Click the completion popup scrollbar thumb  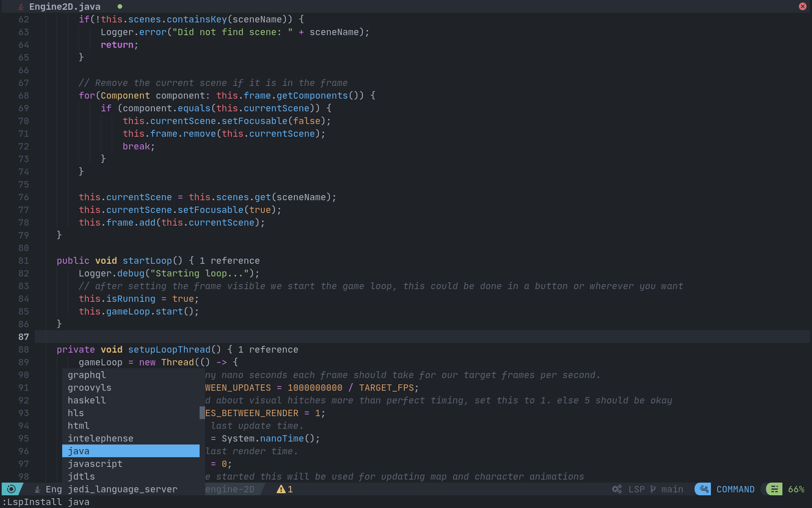[202, 413]
